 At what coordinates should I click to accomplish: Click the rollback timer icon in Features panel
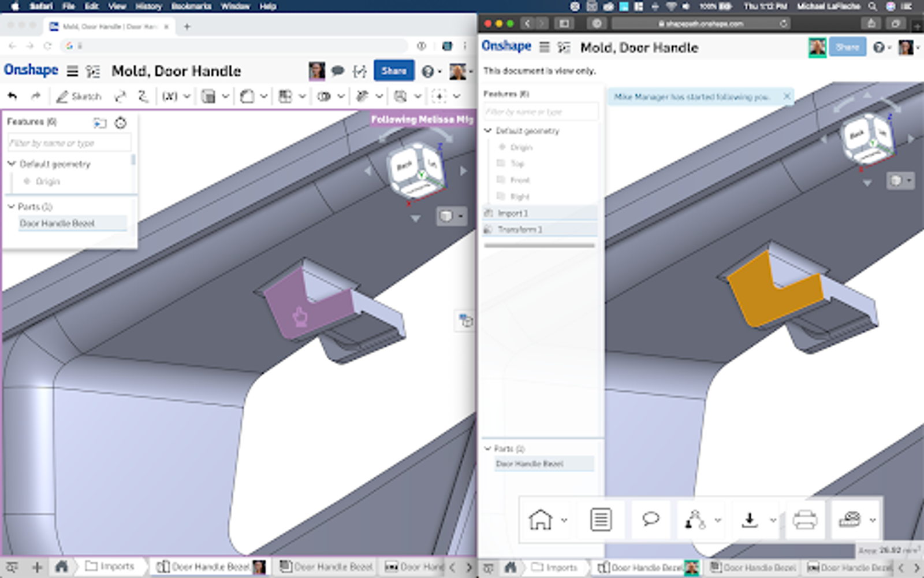coord(120,123)
